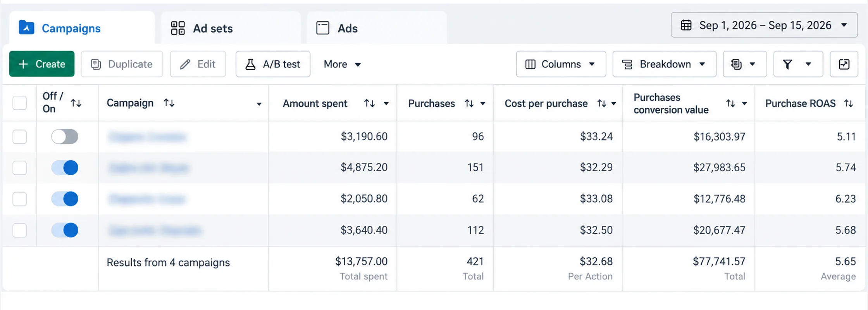868x310 pixels.
Task: Turn off the campaign with $2,050.80 spent
Action: click(65, 199)
